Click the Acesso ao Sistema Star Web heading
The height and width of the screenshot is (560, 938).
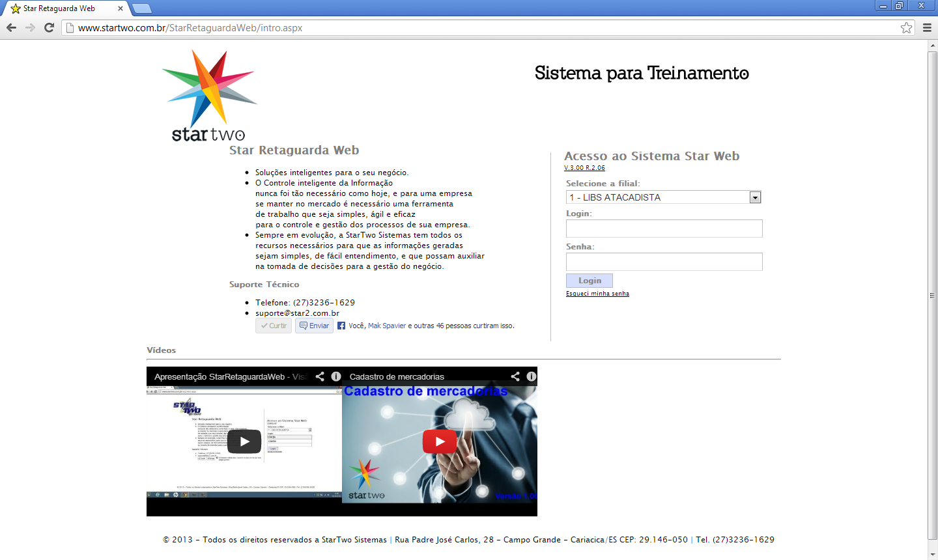point(652,156)
